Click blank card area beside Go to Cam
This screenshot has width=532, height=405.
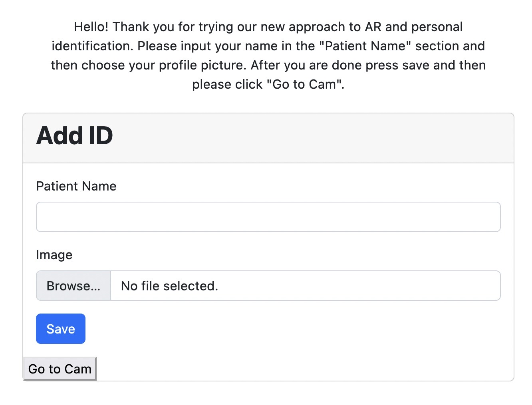point(304,369)
